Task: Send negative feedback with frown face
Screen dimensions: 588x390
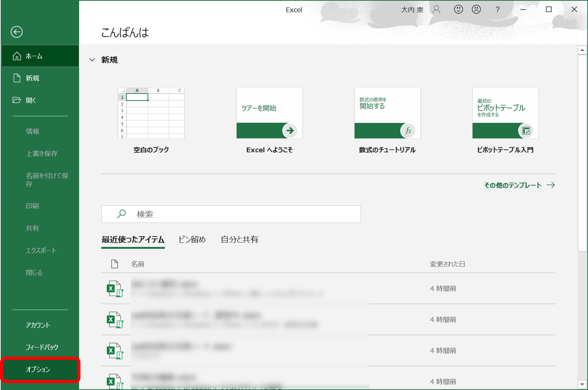Action: [x=476, y=9]
